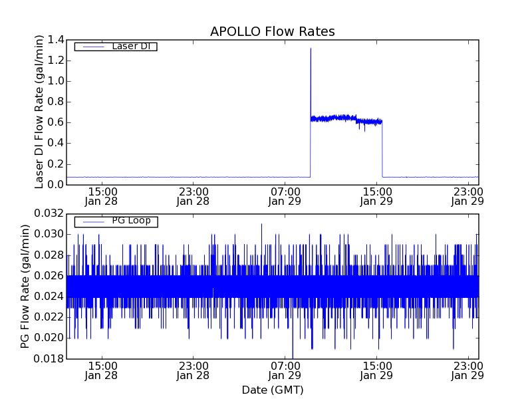Click the 1.2 tick label on Laser DI axis
The image size is (532, 399).
tap(56, 61)
